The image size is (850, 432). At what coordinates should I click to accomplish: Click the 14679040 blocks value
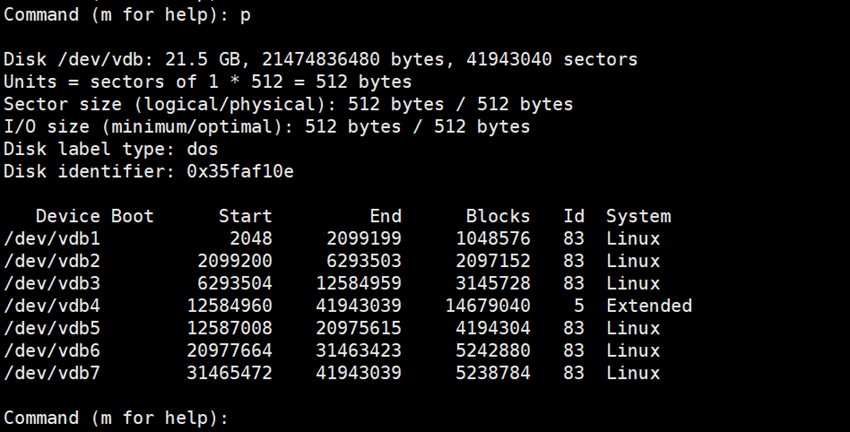487,306
